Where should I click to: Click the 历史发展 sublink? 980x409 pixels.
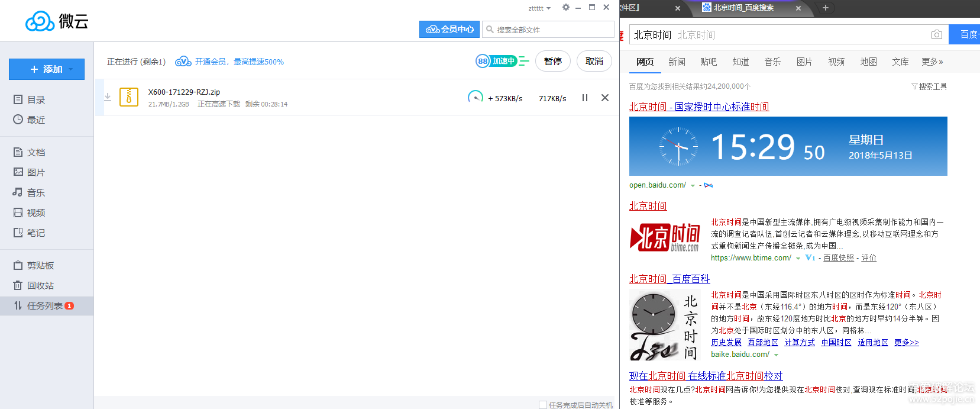726,342
